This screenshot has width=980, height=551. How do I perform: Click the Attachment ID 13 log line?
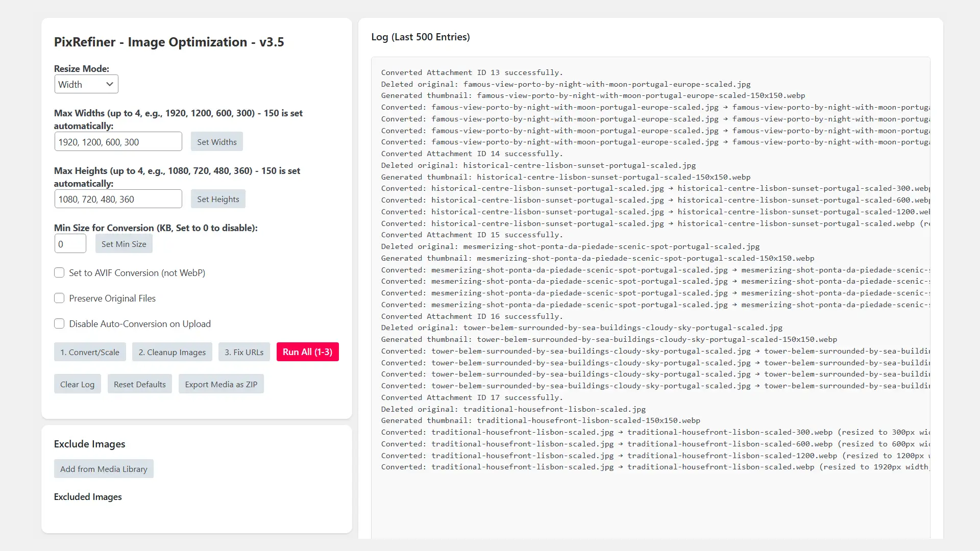coord(472,72)
